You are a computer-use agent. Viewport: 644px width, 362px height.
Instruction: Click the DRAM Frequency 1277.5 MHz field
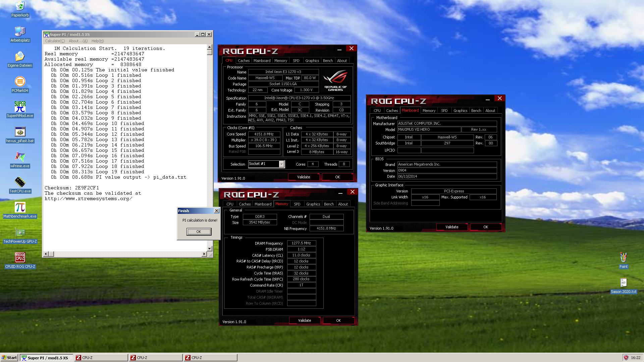[x=301, y=243]
